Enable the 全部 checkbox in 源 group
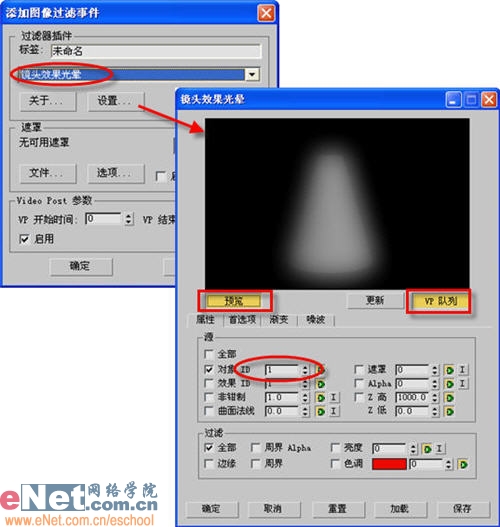500x527 pixels. tap(209, 354)
